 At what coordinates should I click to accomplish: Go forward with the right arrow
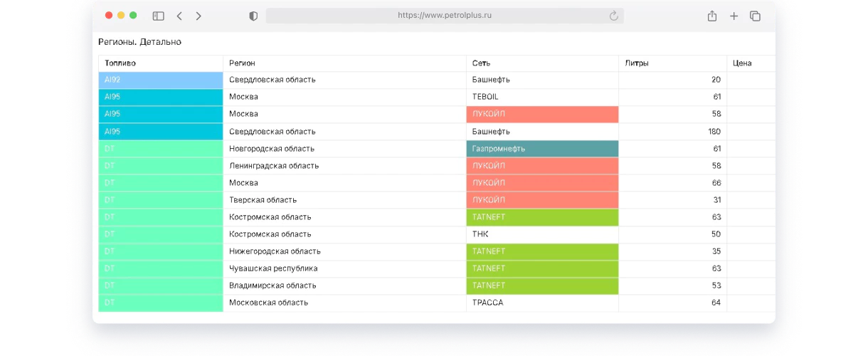(199, 16)
